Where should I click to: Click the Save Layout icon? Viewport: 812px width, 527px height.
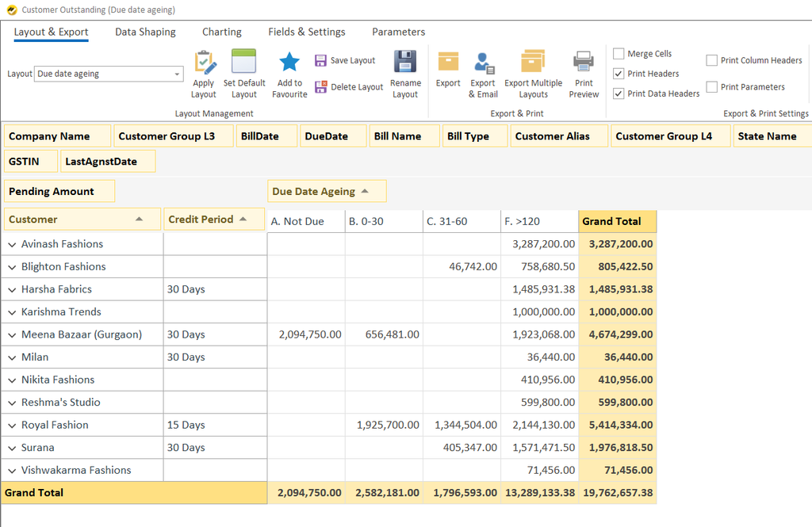pos(320,60)
